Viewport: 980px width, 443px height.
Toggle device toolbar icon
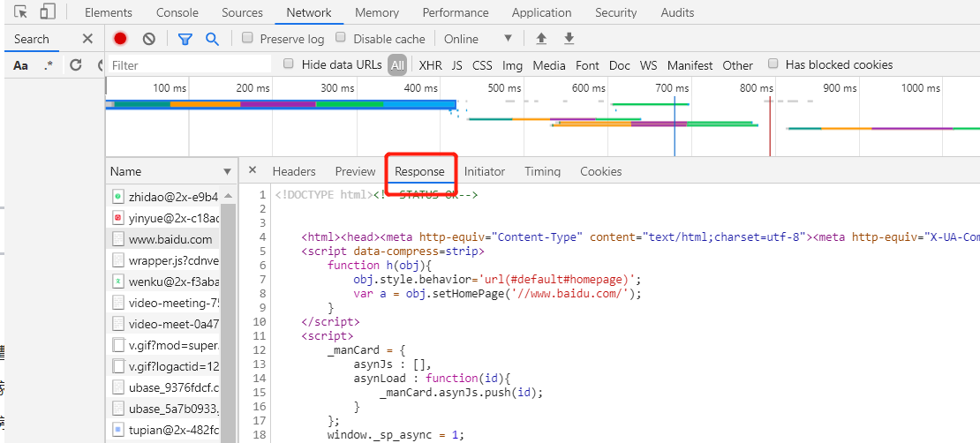(48, 11)
